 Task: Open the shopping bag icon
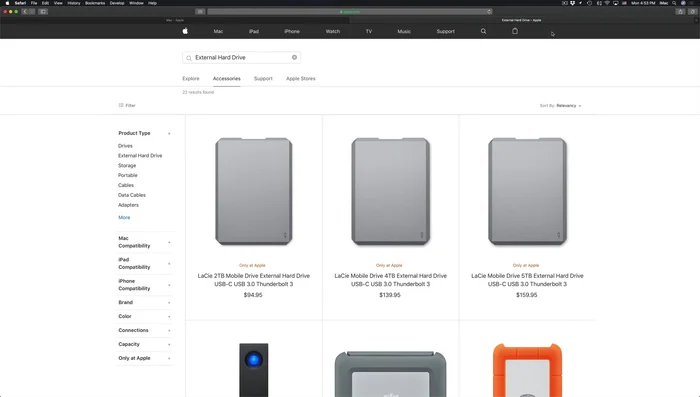(515, 31)
